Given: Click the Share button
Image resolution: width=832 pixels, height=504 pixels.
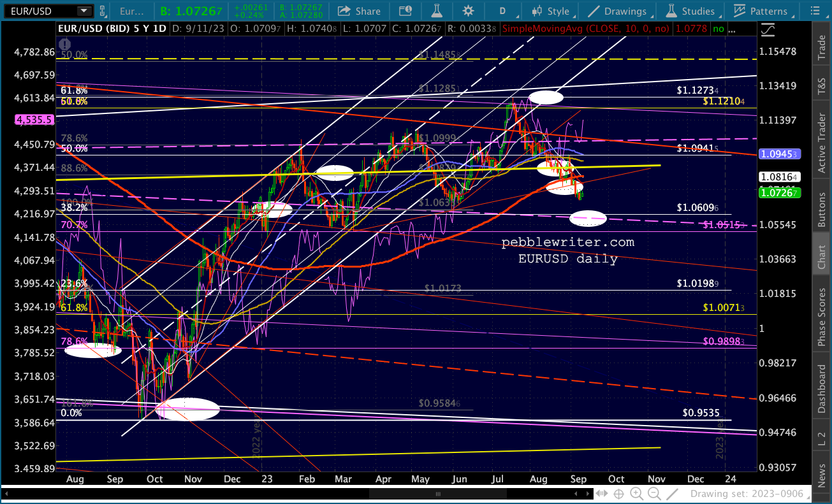Looking at the screenshot, I should (x=359, y=11).
